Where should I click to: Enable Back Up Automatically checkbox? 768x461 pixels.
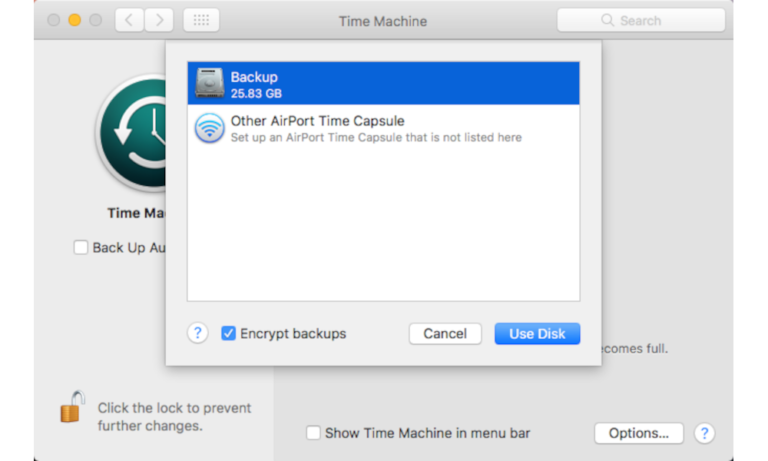coord(81,247)
